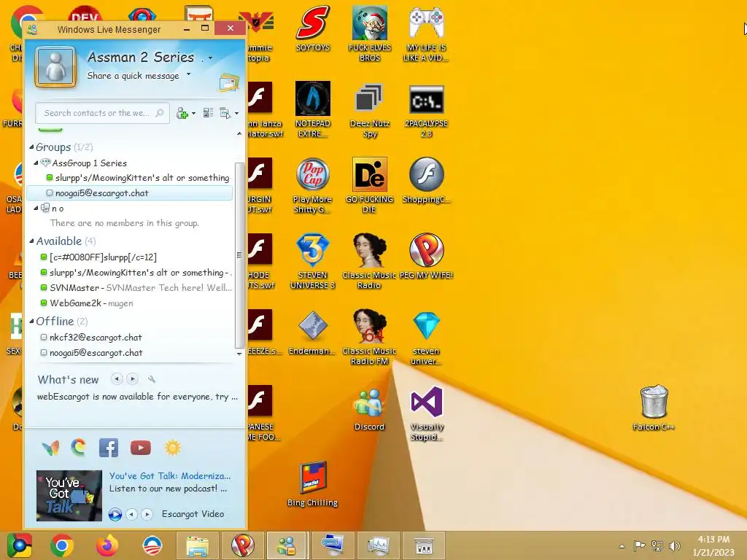Play the Escargot Video podcast
The height and width of the screenshot is (560, 747).
pos(115,514)
